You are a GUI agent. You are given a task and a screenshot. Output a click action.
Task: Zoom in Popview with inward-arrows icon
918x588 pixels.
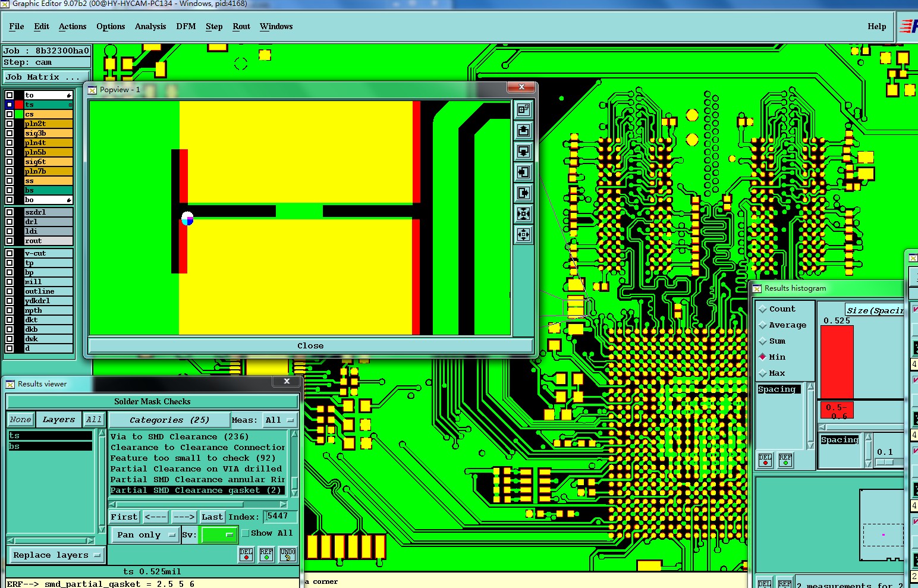(x=523, y=213)
